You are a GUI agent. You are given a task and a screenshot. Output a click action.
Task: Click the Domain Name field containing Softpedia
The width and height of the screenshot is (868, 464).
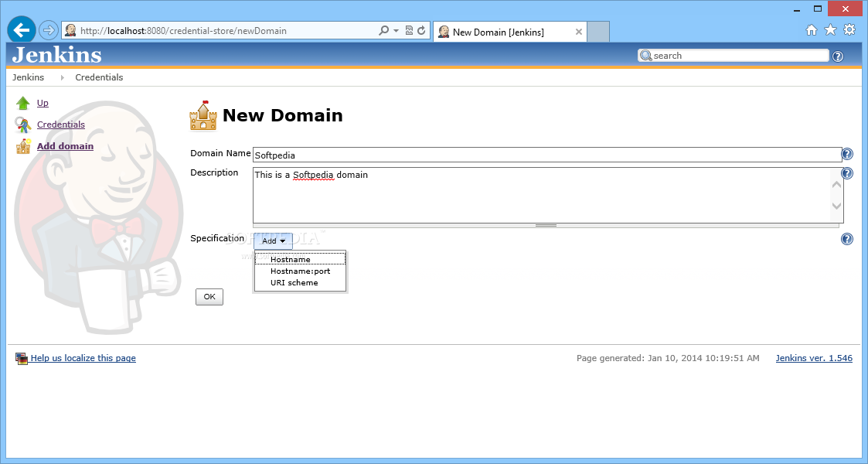pyautogui.click(x=547, y=155)
